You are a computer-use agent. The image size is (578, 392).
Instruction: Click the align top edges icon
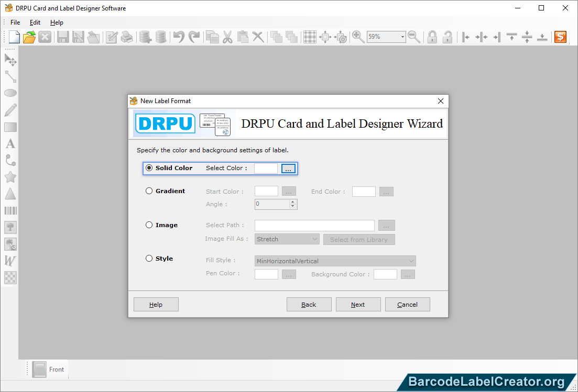pos(511,37)
